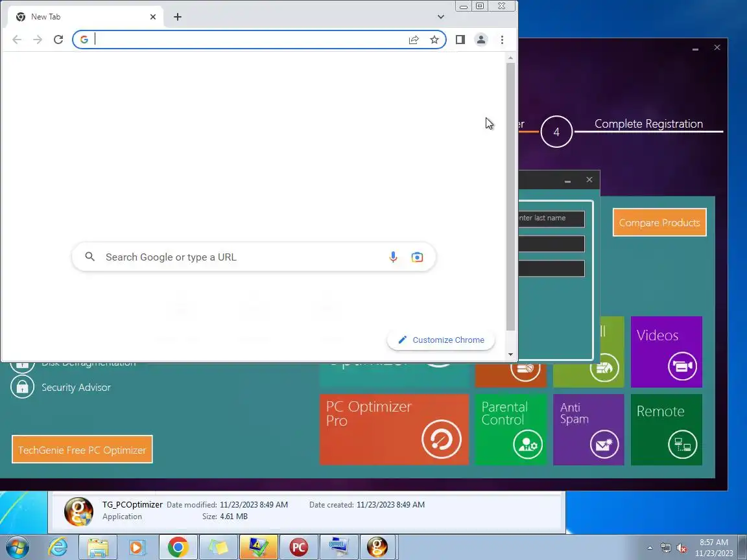Open the TechGenie taskbar icon
Image resolution: width=747 pixels, height=560 pixels.
click(378, 547)
